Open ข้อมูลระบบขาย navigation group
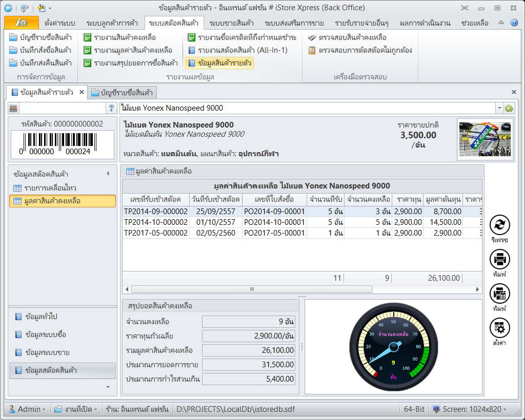 pyautogui.click(x=63, y=352)
